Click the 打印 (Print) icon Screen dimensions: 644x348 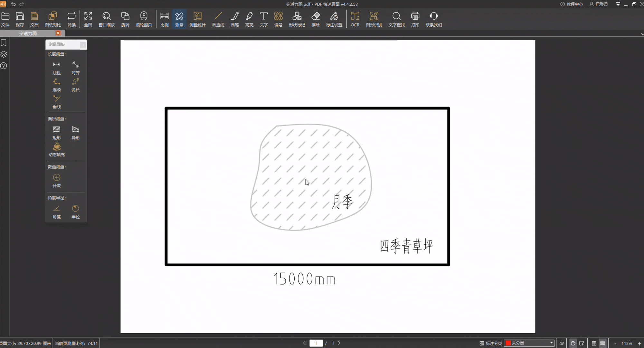(x=415, y=19)
